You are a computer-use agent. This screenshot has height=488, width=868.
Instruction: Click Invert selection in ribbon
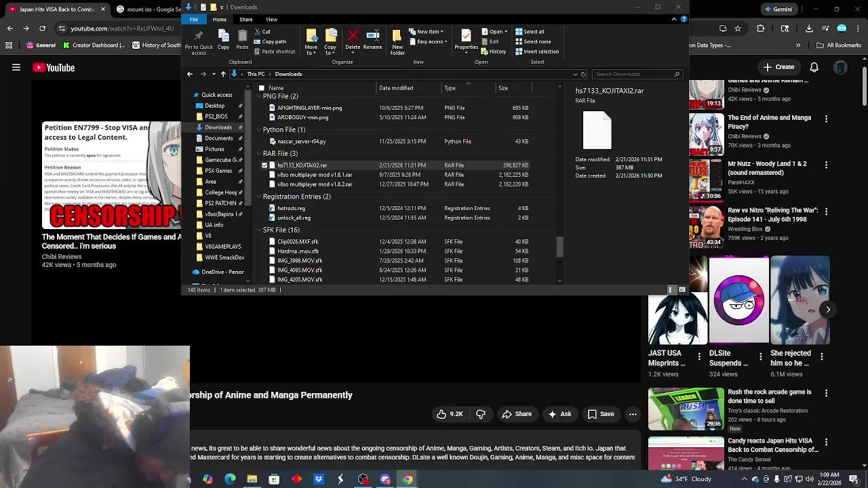(536, 52)
